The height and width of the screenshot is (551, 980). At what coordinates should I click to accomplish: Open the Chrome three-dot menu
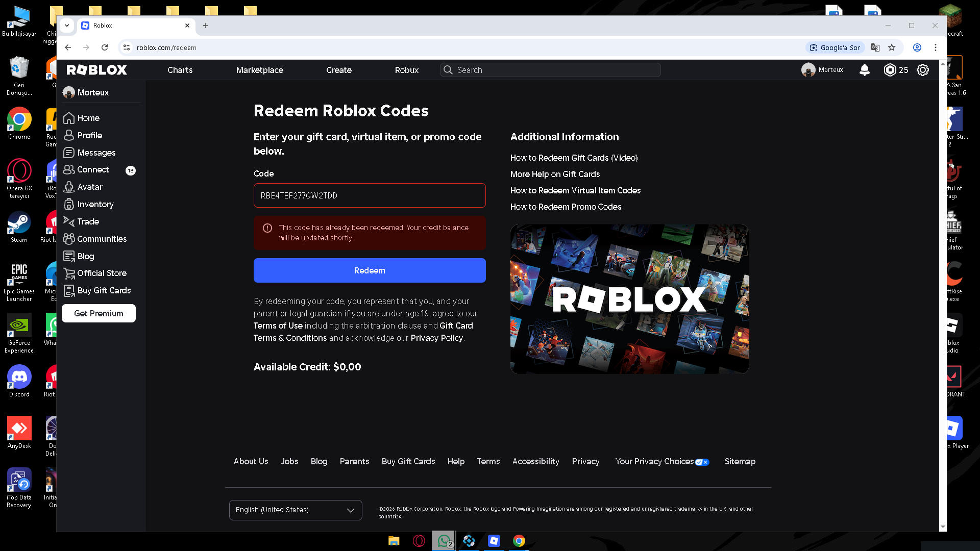[x=936, y=47]
